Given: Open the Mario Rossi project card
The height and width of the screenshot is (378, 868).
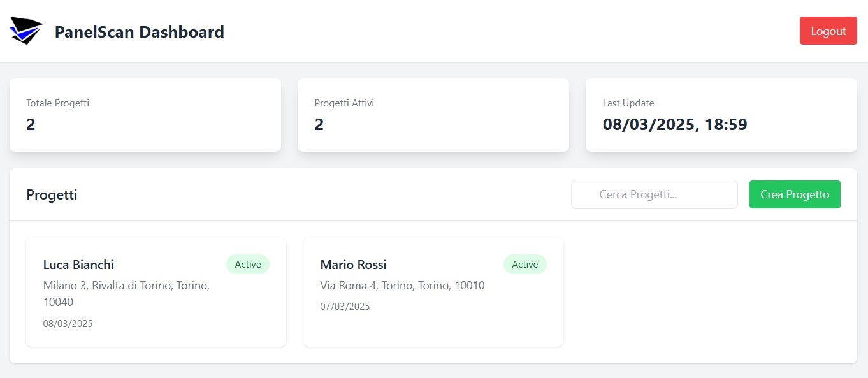Looking at the screenshot, I should pos(433,292).
